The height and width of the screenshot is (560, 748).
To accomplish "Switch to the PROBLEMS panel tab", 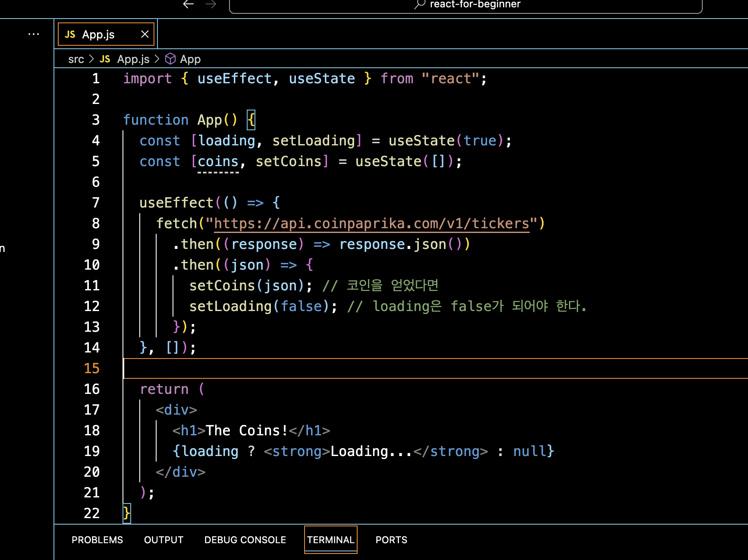I will (97, 540).
